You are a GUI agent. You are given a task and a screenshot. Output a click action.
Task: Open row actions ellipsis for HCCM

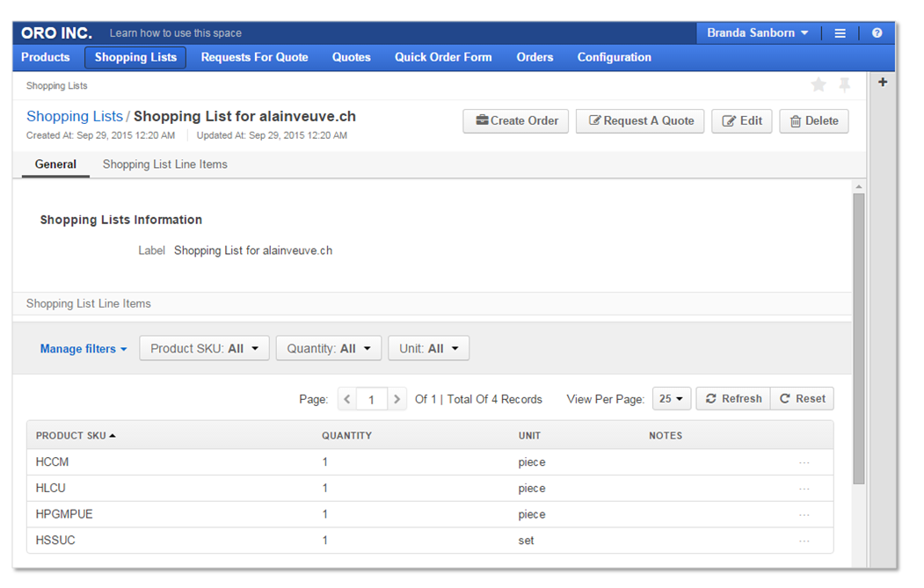804,463
